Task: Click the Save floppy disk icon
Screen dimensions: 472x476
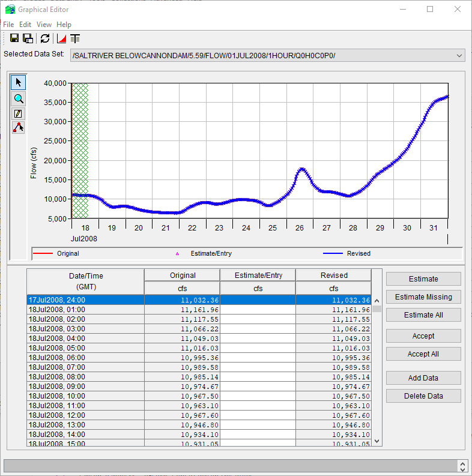Action: [14, 38]
